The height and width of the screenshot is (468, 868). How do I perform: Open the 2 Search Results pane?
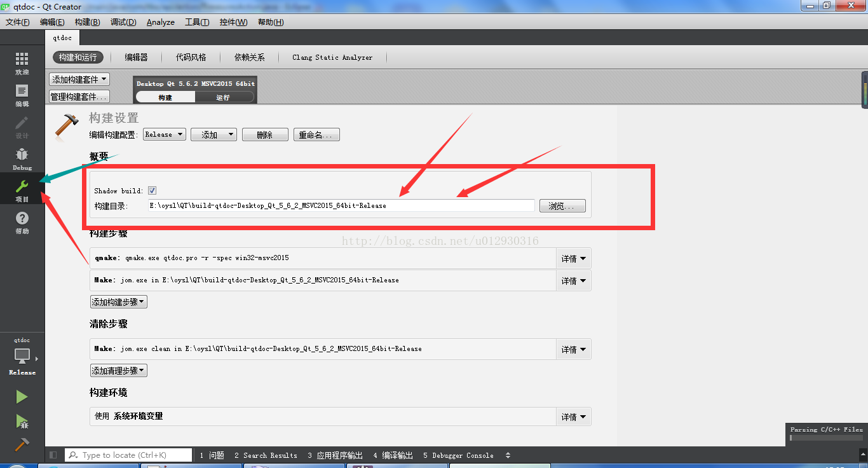point(266,455)
